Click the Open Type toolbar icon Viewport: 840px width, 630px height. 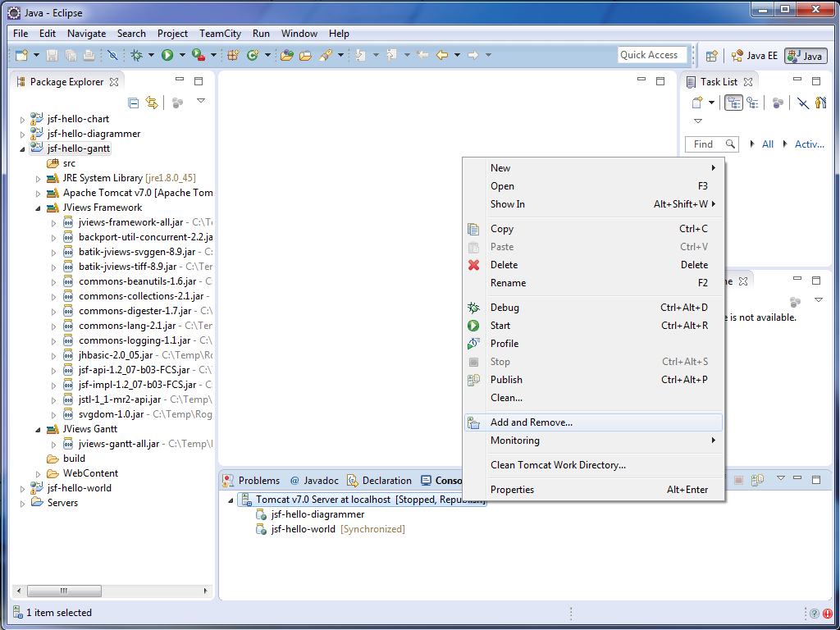(286, 55)
